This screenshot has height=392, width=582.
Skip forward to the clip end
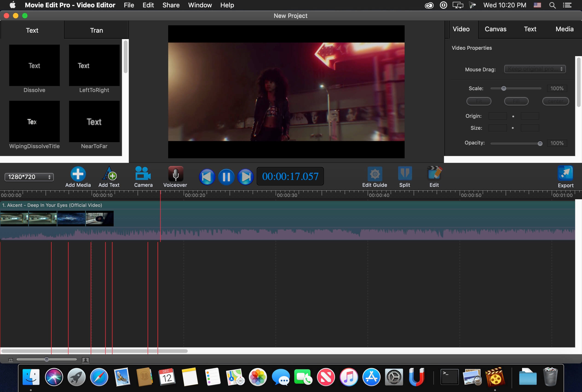[245, 177]
